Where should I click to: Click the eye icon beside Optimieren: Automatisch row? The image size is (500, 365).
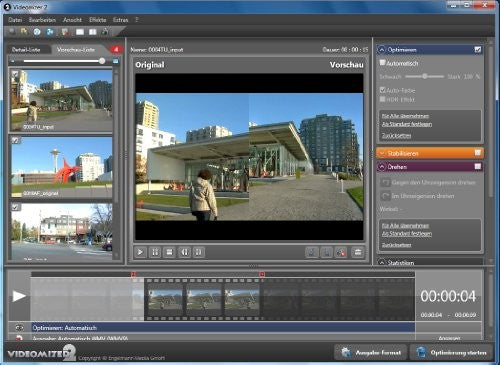tap(19, 328)
